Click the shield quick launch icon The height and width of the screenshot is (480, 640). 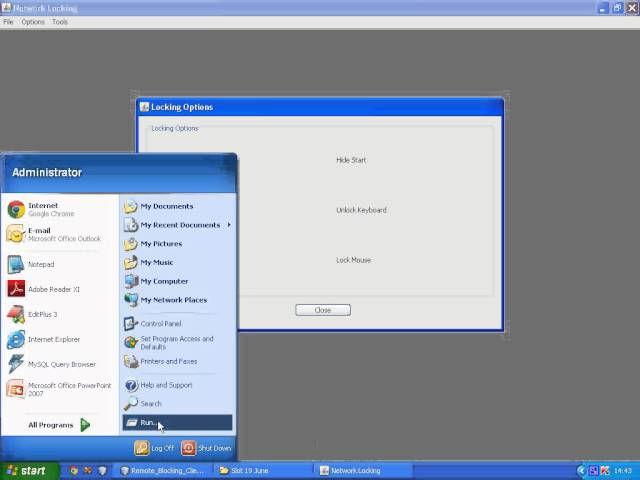click(102, 471)
